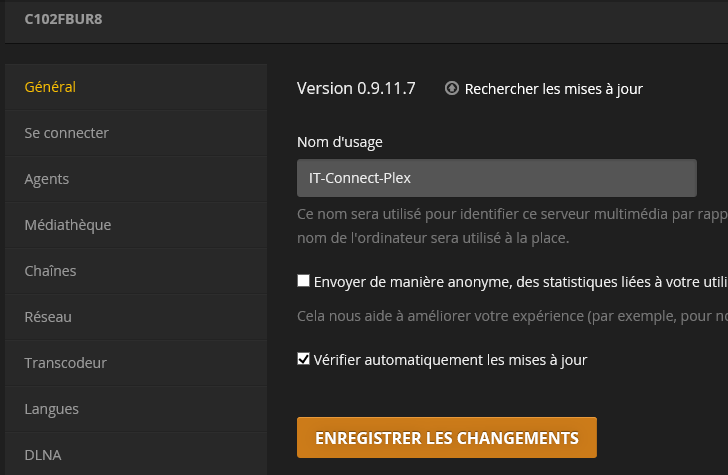Select Médiathèque in the sidebar
Image resolution: width=728 pixels, height=475 pixels.
[x=68, y=225]
